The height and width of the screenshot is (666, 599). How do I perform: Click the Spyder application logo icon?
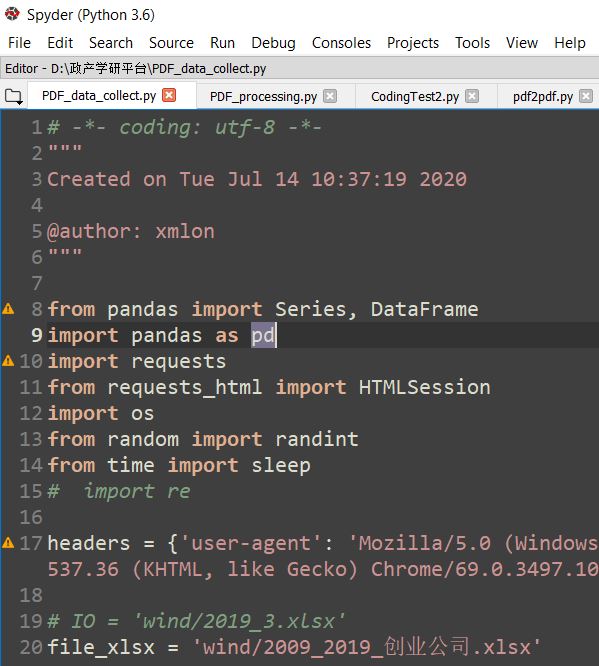click(x=12, y=14)
